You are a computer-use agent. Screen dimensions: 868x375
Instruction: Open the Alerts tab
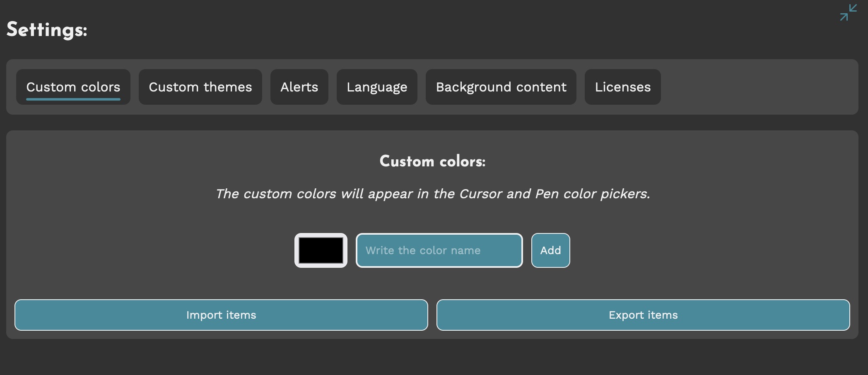click(299, 87)
